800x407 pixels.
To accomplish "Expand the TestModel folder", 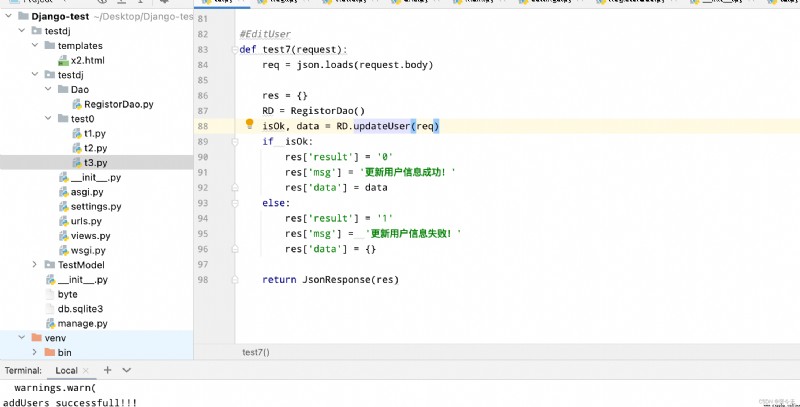I will pos(35,265).
